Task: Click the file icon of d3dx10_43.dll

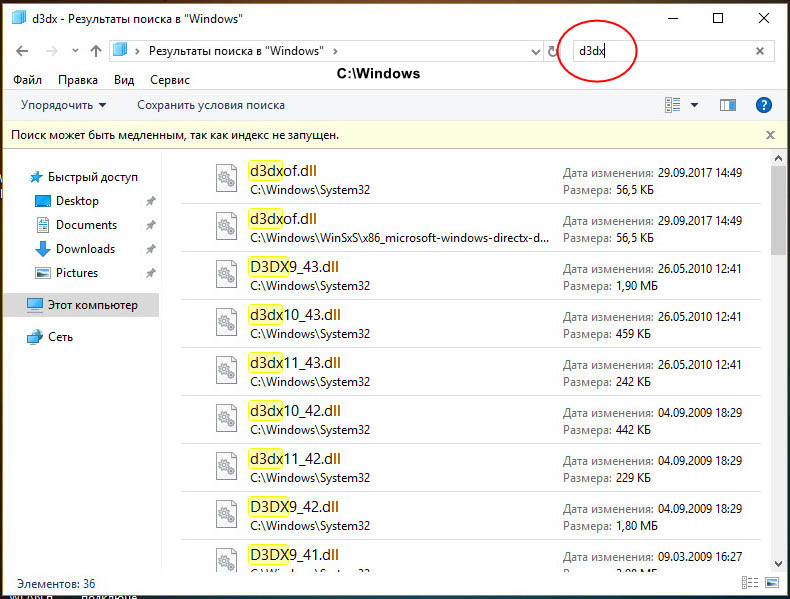Action: pyautogui.click(x=226, y=322)
